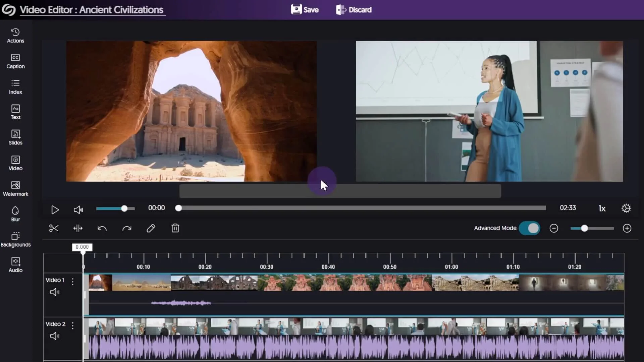The height and width of the screenshot is (362, 644).
Task: Toggle Advanced Mode on or off
Action: [x=529, y=228]
